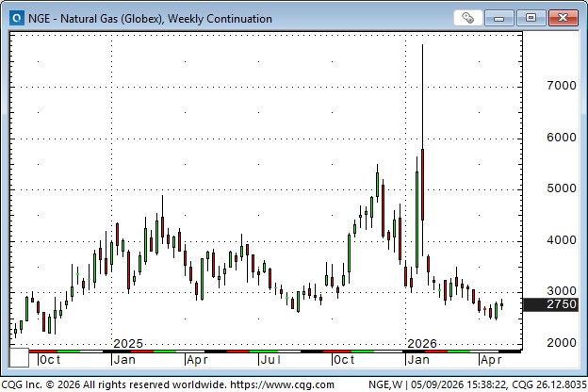Click the Oct 2025 time axis label
This screenshot has height=392, width=588.
coord(344,360)
